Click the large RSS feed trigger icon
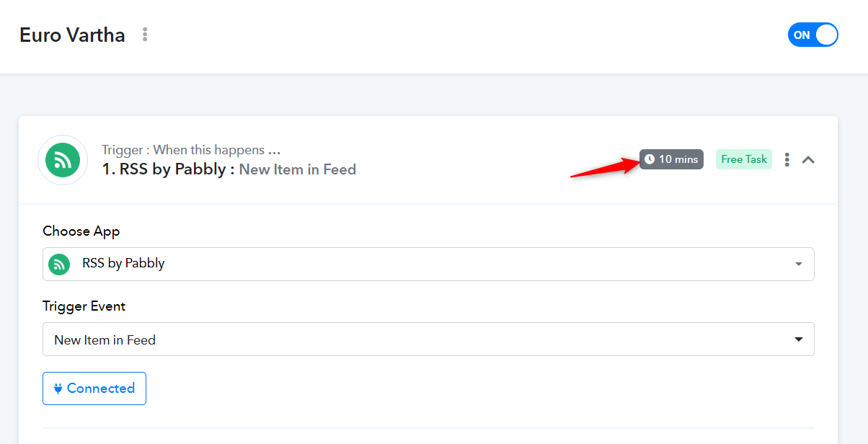 pos(63,160)
